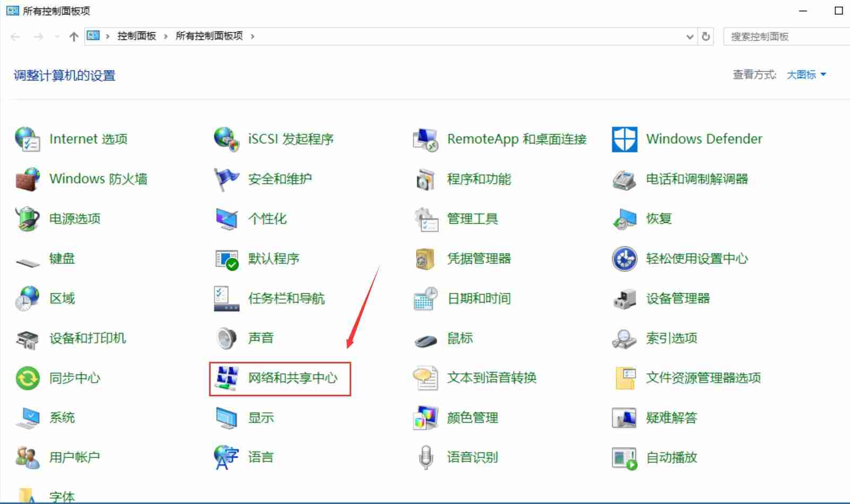Refresh the control panel view
Viewport: 850px width, 504px height.
(706, 37)
